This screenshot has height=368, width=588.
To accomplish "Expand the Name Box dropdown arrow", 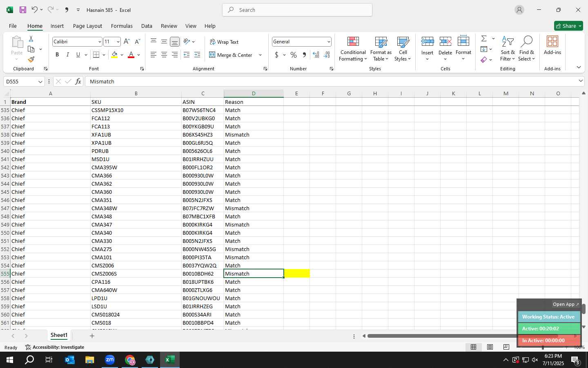I will click(x=40, y=81).
